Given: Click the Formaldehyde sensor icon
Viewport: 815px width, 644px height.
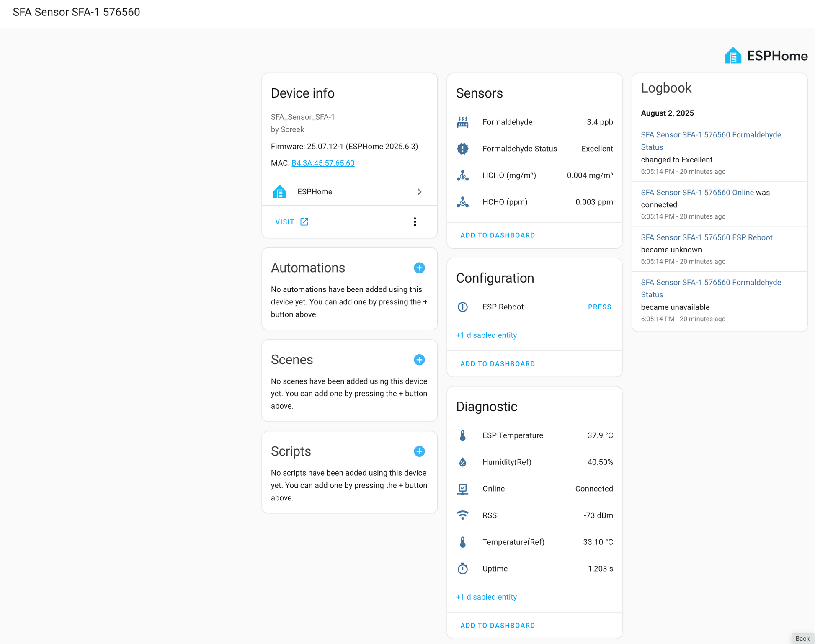Looking at the screenshot, I should (462, 122).
